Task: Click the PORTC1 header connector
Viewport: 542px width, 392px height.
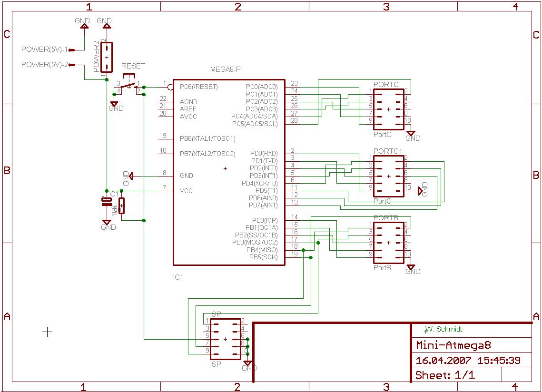Action: pos(388,176)
